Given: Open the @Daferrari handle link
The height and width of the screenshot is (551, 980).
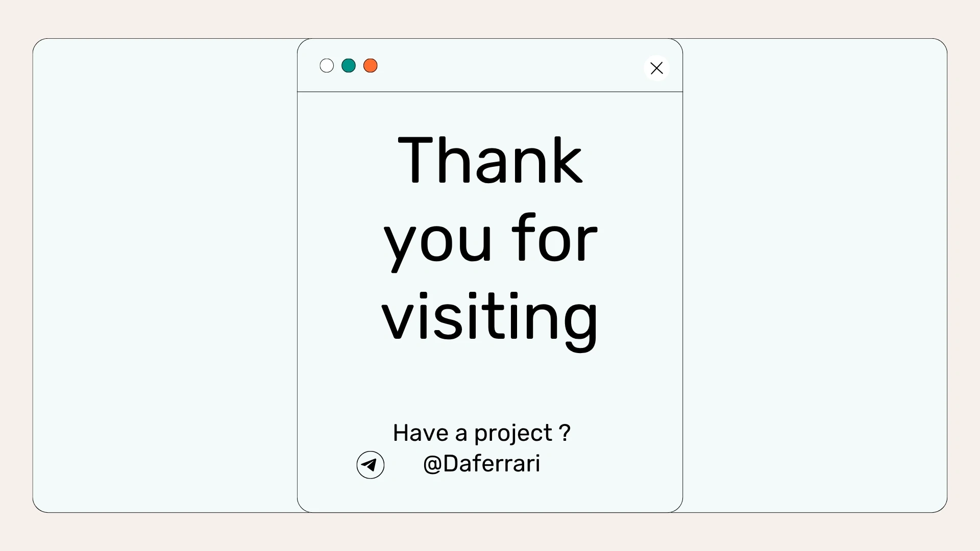Looking at the screenshot, I should click(x=482, y=464).
